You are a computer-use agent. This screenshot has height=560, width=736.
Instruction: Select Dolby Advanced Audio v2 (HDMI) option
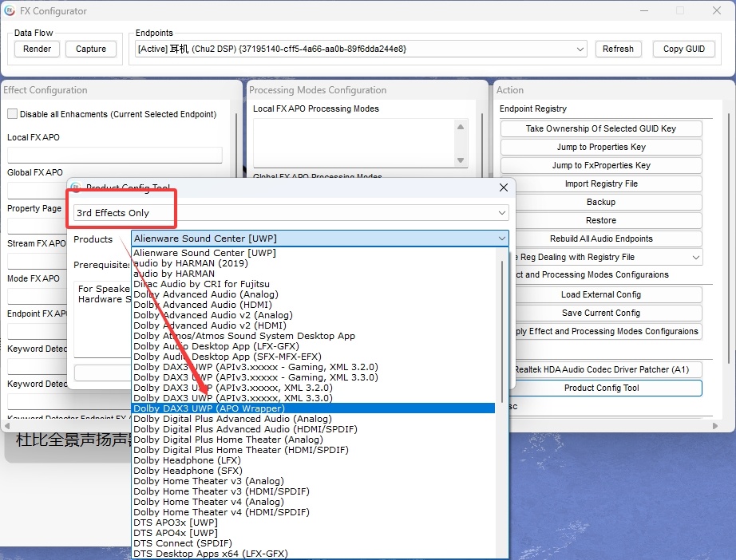tap(314, 325)
